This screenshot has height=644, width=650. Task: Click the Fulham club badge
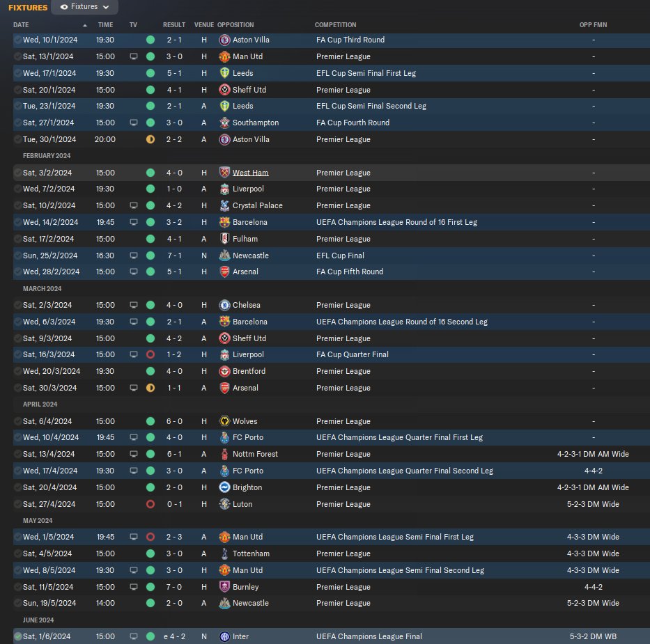pyautogui.click(x=224, y=239)
